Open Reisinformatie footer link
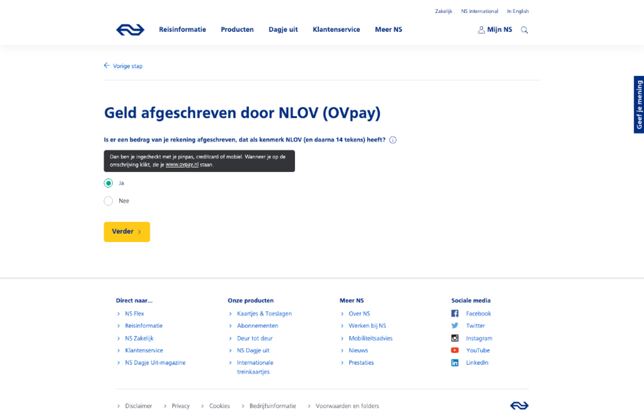This screenshot has width=644, height=419. (x=144, y=326)
